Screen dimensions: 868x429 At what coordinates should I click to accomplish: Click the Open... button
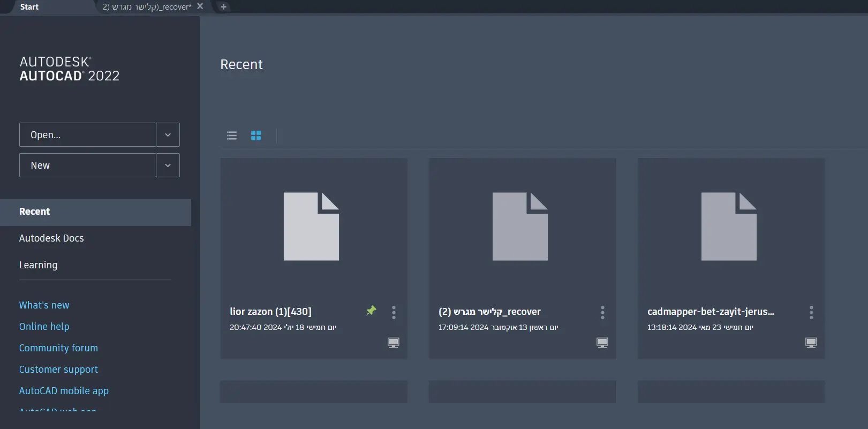click(x=88, y=135)
